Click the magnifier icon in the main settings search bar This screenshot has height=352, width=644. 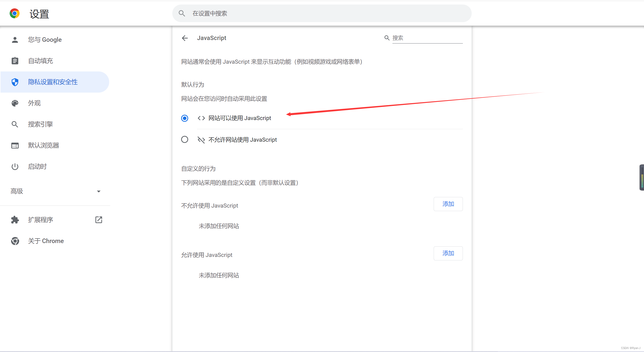click(x=182, y=13)
